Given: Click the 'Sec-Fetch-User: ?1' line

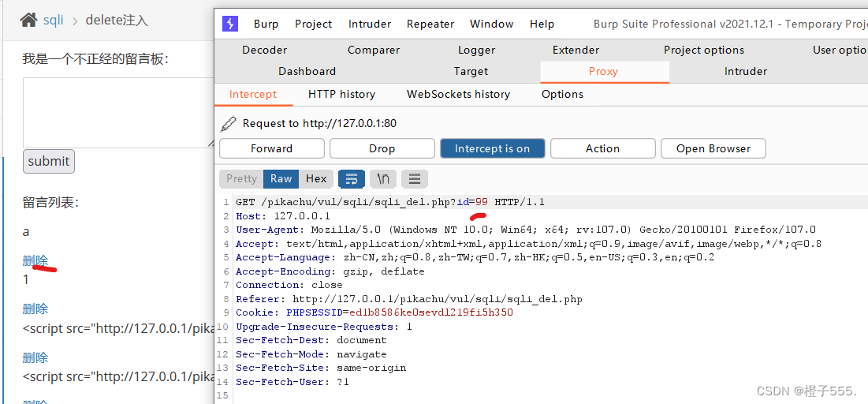Looking at the screenshot, I should [x=292, y=382].
